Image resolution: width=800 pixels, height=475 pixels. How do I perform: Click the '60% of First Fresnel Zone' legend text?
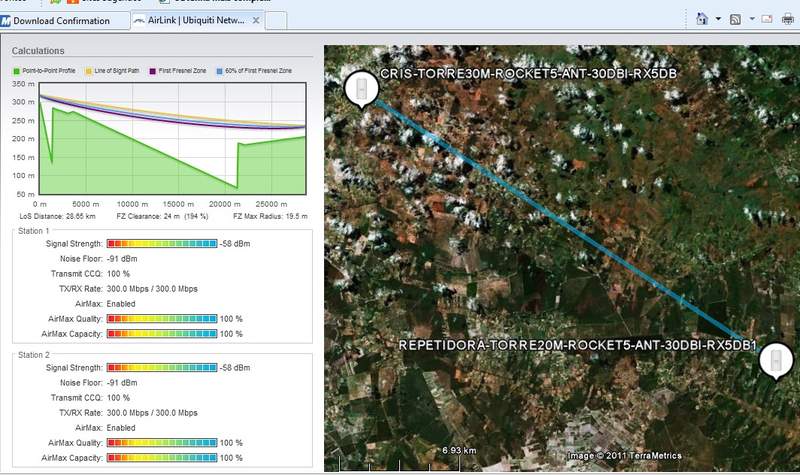click(259, 71)
